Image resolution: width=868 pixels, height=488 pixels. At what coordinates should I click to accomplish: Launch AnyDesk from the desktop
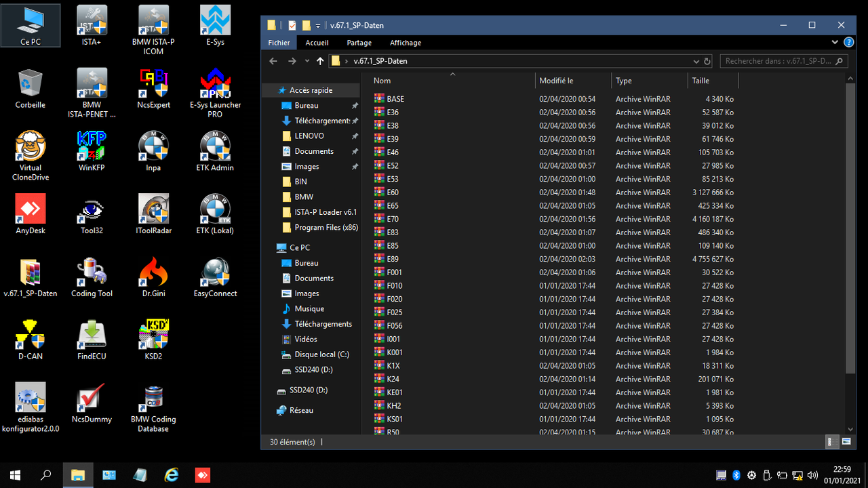point(31,214)
